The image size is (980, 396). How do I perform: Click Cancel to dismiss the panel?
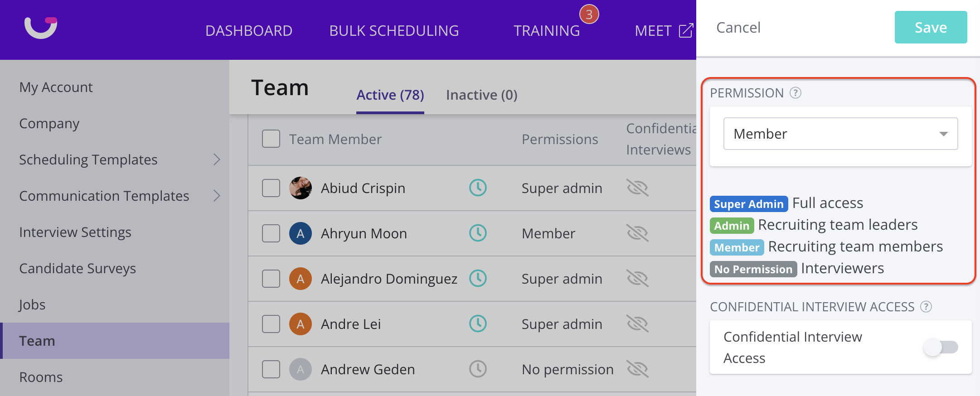tap(738, 28)
